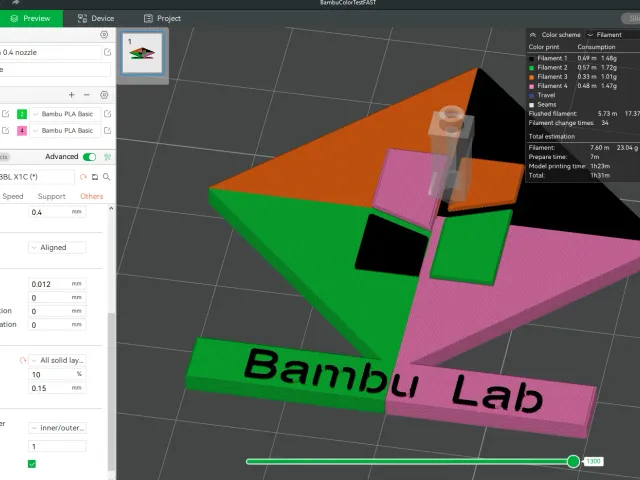The width and height of the screenshot is (640, 480).
Task: Toggle Filament 1 visibility in legend
Action: 531,58
